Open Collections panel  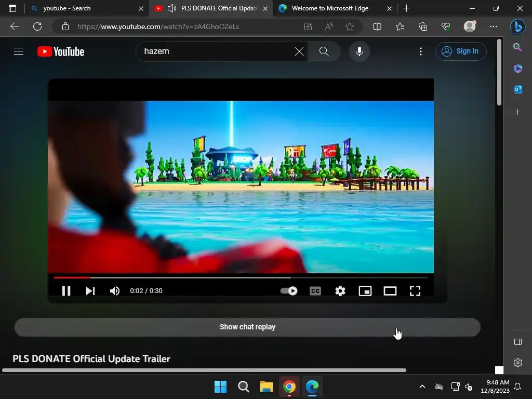[423, 26]
